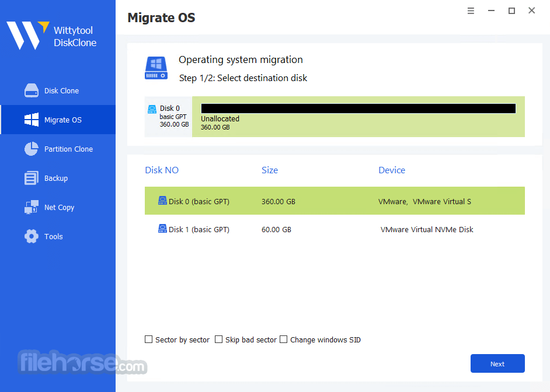The width and height of the screenshot is (550, 392).
Task: Click the Device column header
Action: coord(391,170)
